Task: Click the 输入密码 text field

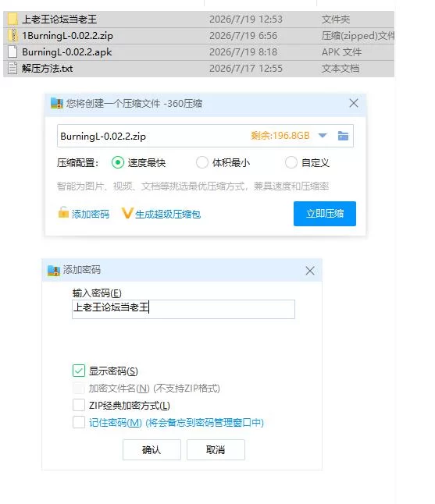Action: point(184,309)
